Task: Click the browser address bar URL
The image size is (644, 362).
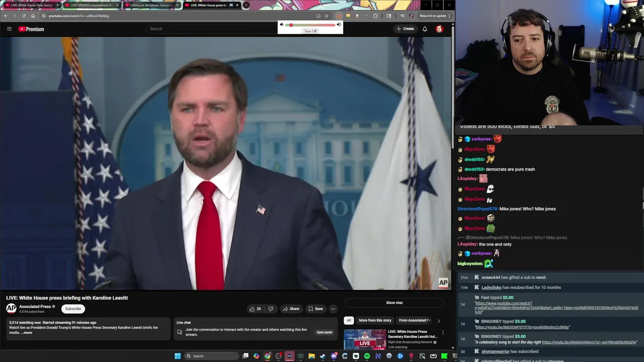Action: 78,16
